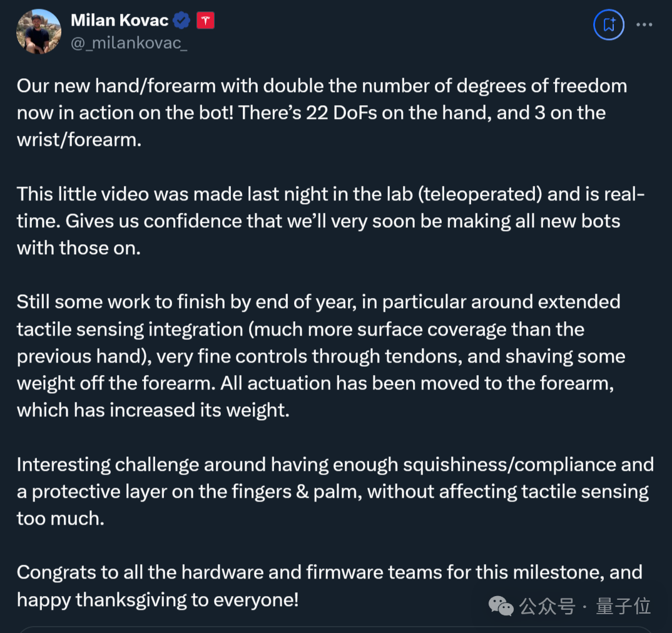The height and width of the screenshot is (633, 672).
Task: Bookmark this post using the bookmark icon
Action: pyautogui.click(x=609, y=25)
